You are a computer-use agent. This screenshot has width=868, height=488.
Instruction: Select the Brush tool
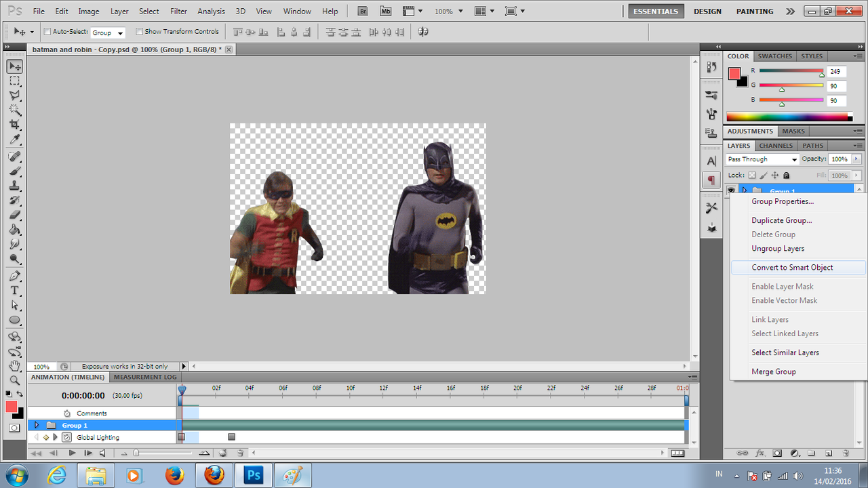[x=15, y=172]
